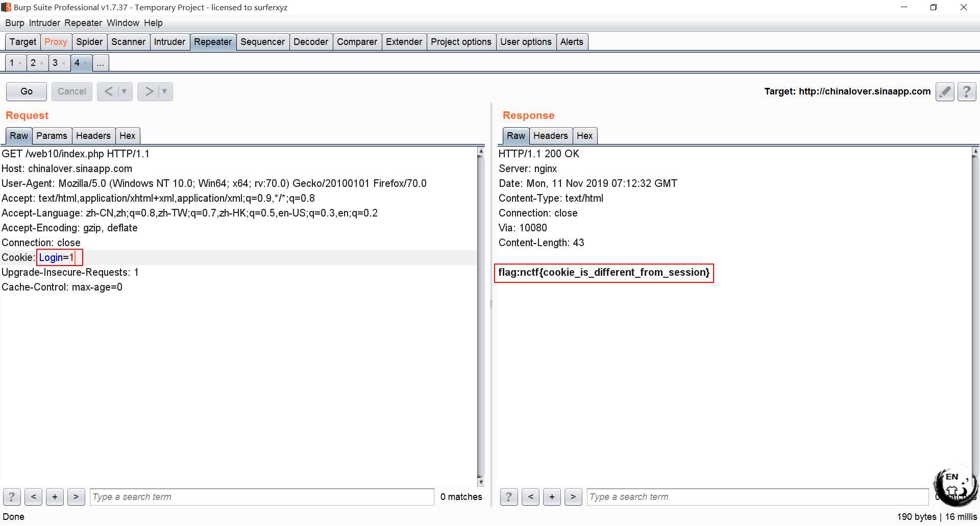Screen dimensions: 980x526
Task: Switch to the Decoder tab
Action: coord(311,42)
